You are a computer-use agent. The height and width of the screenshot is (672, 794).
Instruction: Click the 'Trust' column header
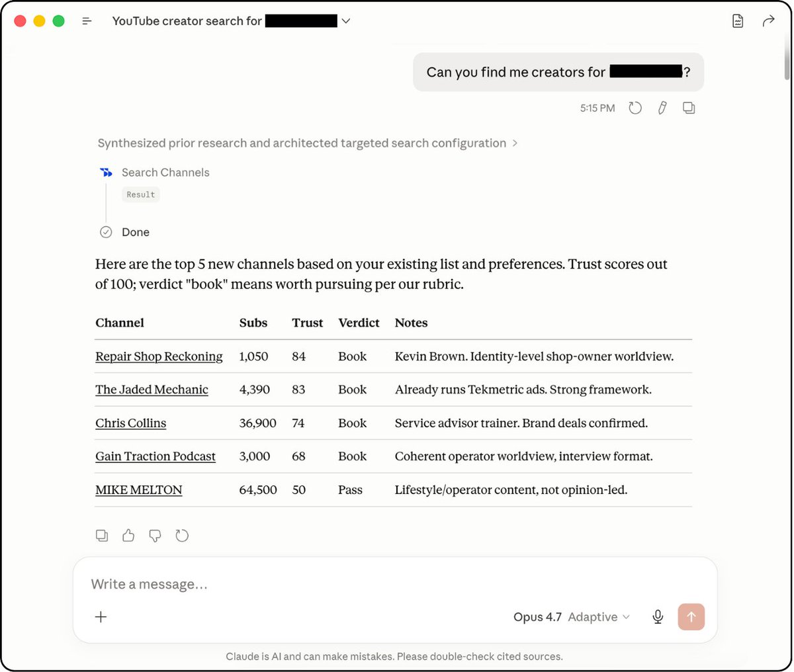coord(308,323)
